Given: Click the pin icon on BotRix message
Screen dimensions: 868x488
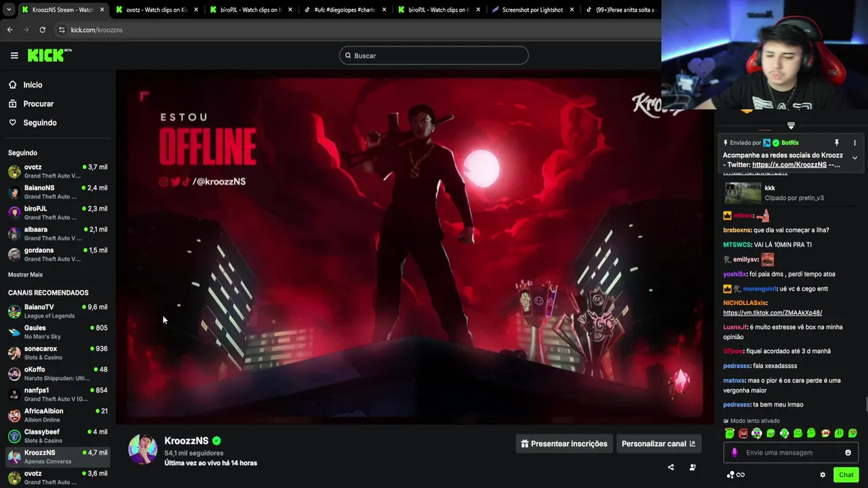Looking at the screenshot, I should click(x=836, y=143).
